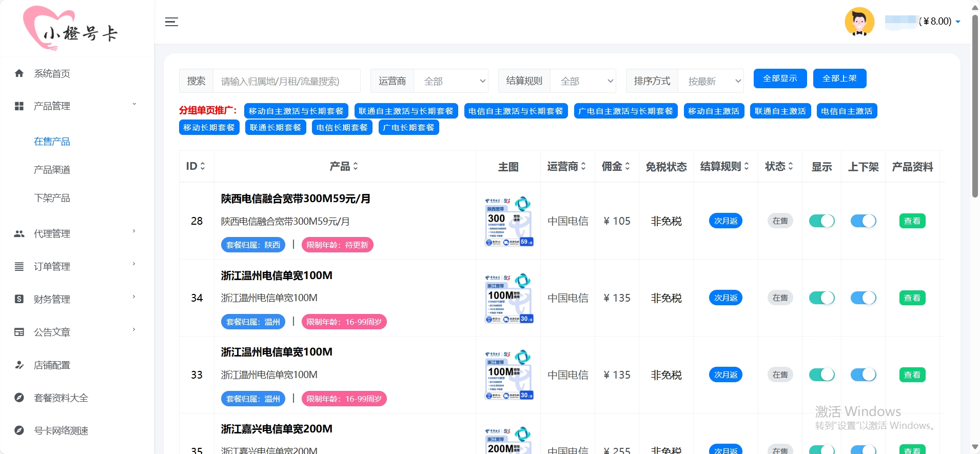
Task: Click the grid icon beside 产品管理
Action: coord(19,106)
